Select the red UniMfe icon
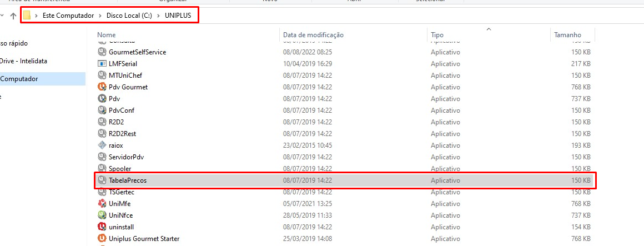 [x=102, y=203]
